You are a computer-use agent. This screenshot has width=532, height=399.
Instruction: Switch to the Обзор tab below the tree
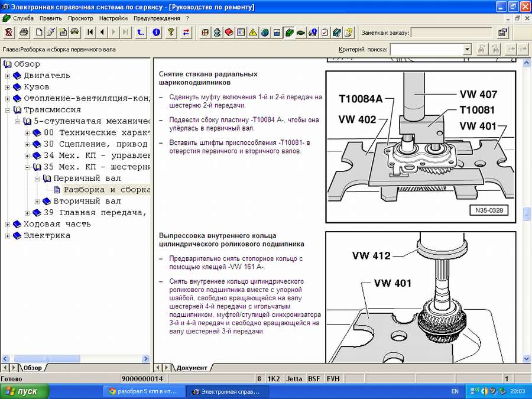coord(33,368)
